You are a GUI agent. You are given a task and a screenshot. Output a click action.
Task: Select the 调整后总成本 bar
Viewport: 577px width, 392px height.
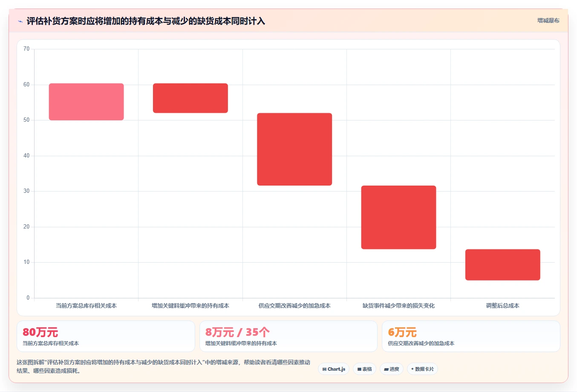(503, 265)
